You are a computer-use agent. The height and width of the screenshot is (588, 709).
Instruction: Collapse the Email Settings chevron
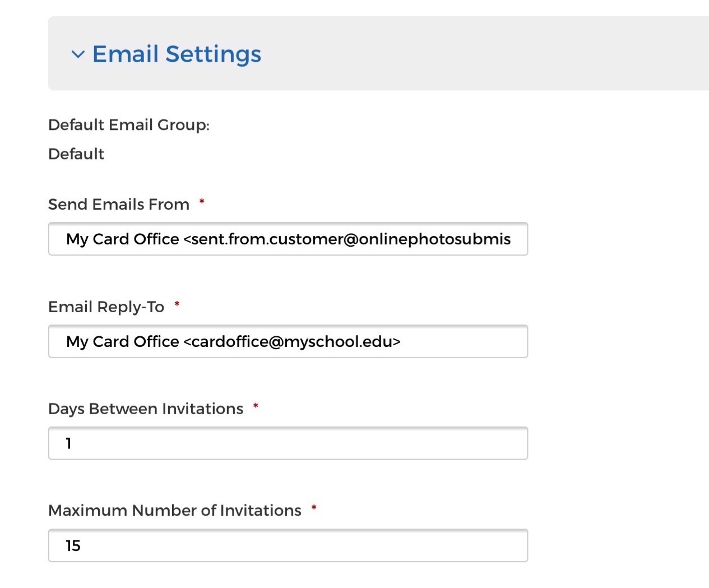pyautogui.click(x=78, y=54)
